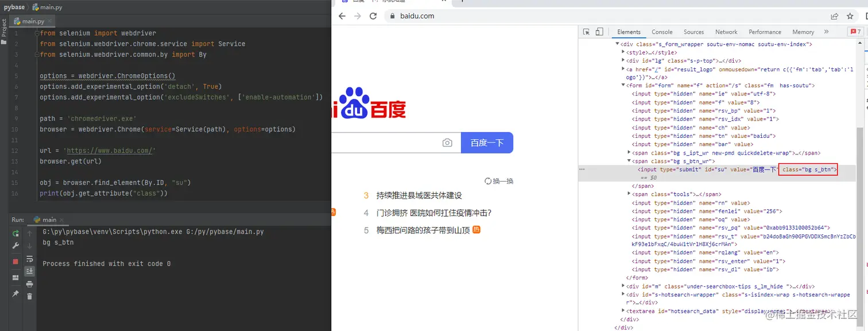This screenshot has height=331, width=868.
Task: Toggle the DevTools device toolbar icon
Action: point(599,32)
